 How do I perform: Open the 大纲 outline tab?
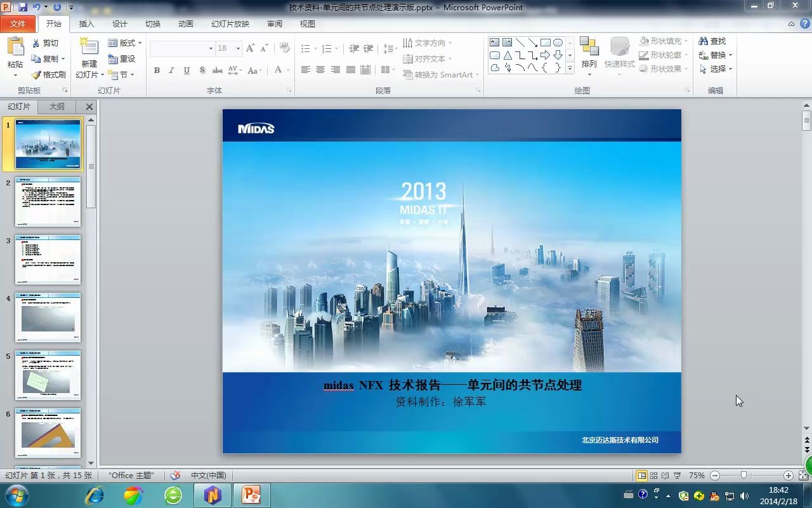[x=56, y=106]
